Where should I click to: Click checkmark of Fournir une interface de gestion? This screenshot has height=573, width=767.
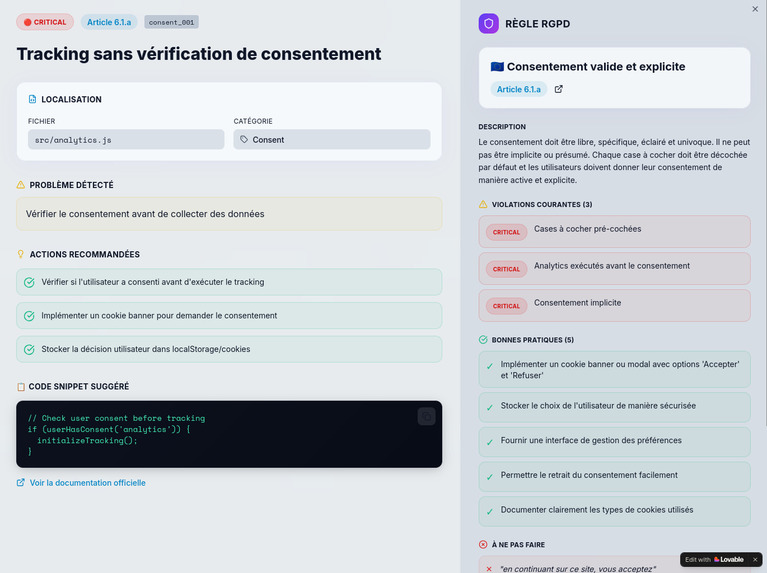pyautogui.click(x=490, y=442)
